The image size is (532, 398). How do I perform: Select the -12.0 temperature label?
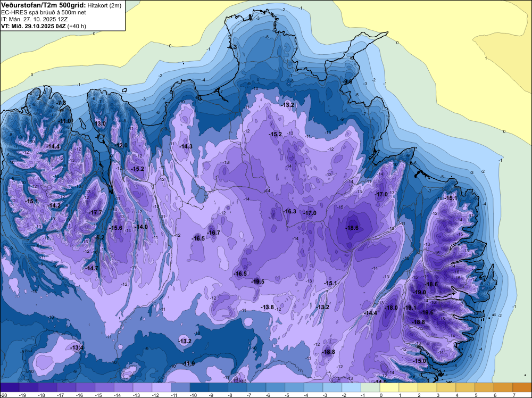(121, 145)
